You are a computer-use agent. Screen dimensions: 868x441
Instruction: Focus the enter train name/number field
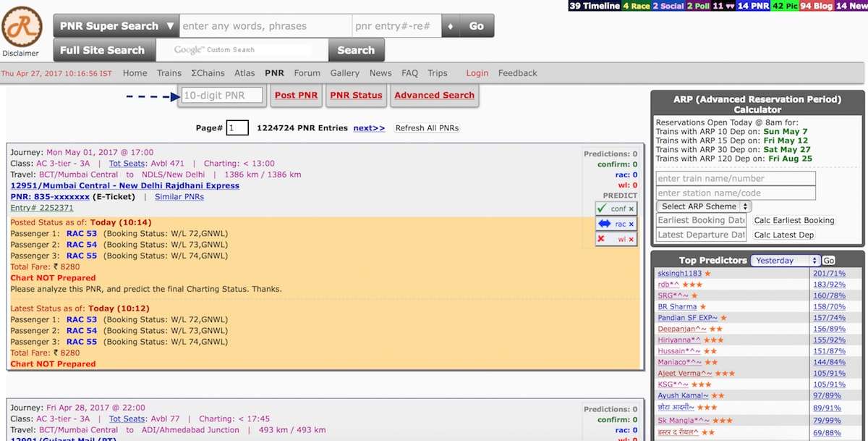(736, 178)
